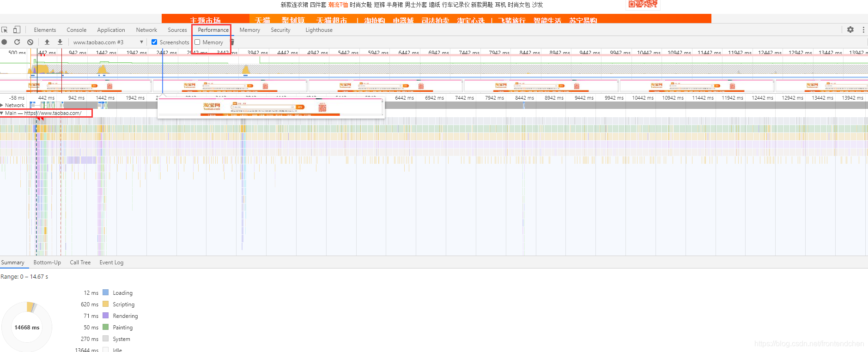This screenshot has width=868, height=352.
Task: Open the Console tab
Action: pyautogui.click(x=76, y=30)
